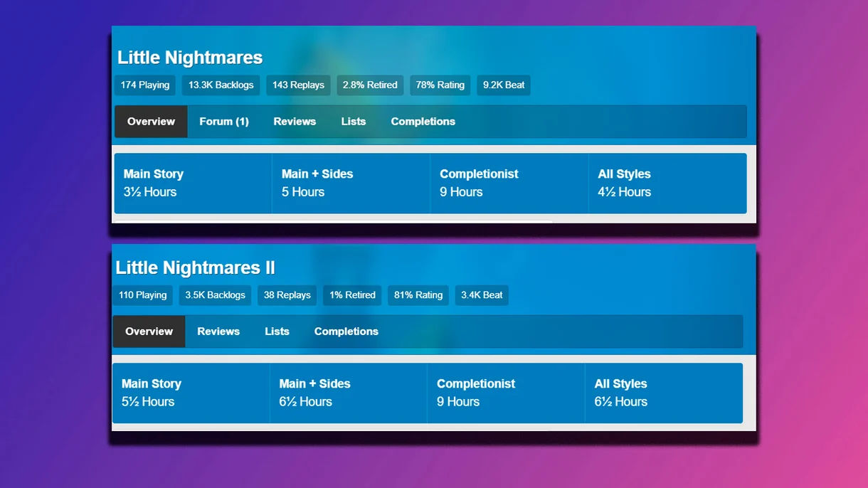Open the 2.8% Retired badge

(x=370, y=85)
